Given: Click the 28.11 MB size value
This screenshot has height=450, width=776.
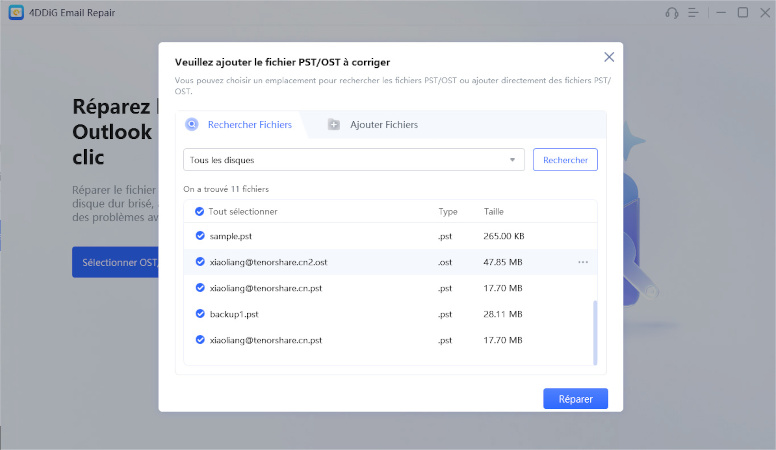Looking at the screenshot, I should point(502,314).
